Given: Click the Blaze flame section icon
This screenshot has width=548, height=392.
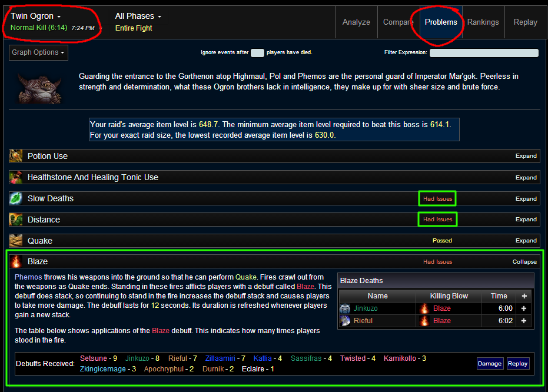Looking at the screenshot, I should 16,261.
